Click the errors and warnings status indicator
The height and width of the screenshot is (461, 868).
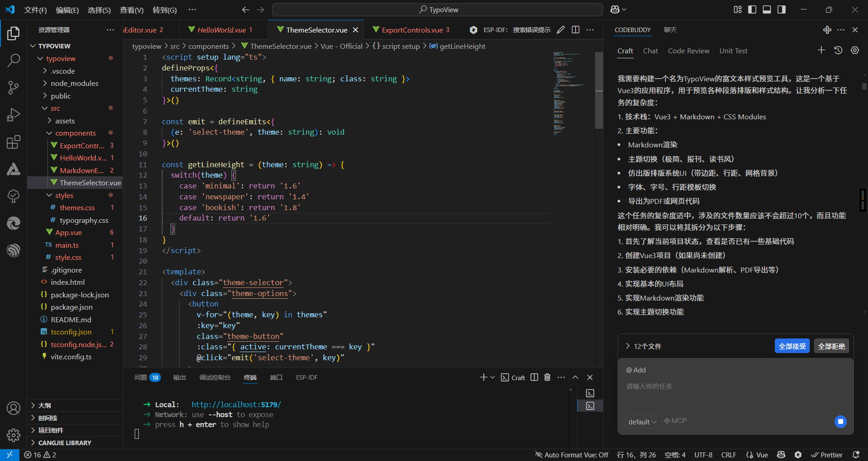tap(40, 455)
